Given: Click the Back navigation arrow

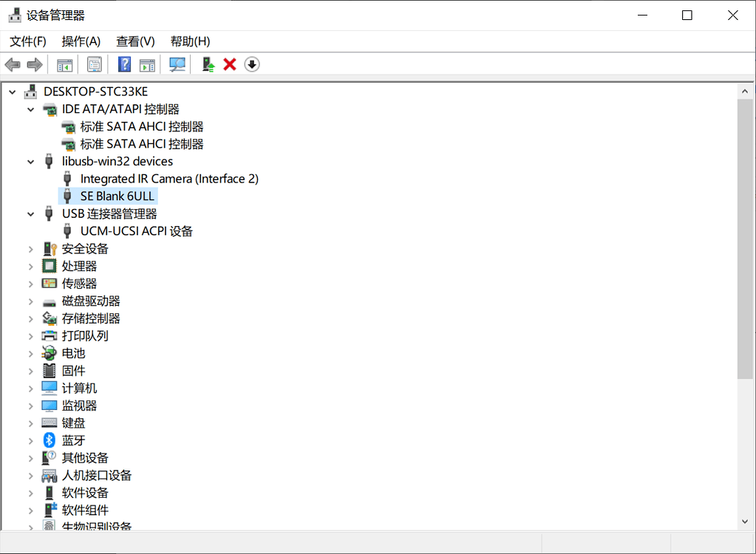Looking at the screenshot, I should [x=12, y=64].
